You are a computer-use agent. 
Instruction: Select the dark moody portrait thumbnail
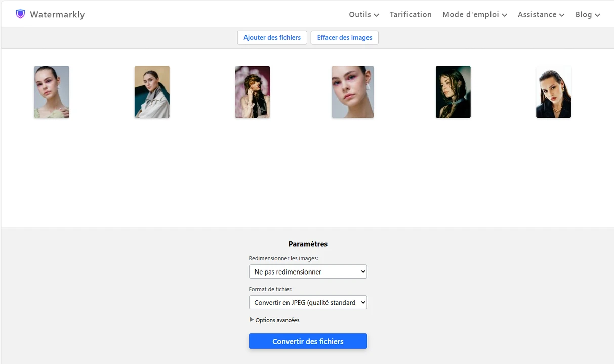[453, 92]
